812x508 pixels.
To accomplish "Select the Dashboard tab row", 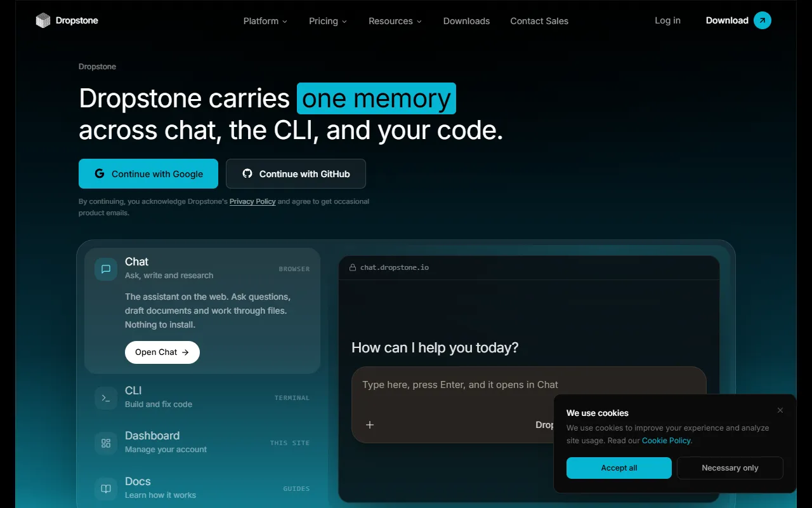I will (202, 443).
